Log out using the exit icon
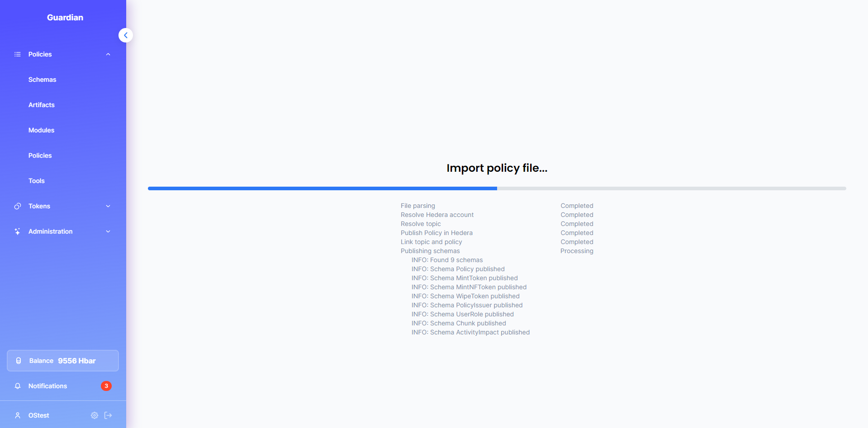The image size is (868, 428). tap(108, 415)
